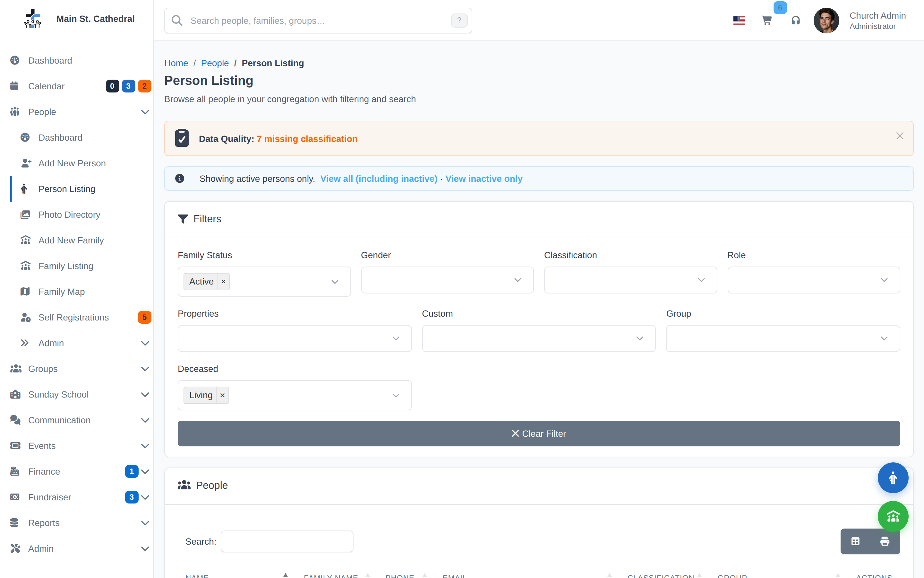
Task: Open the Gender filter dropdown
Action: (x=447, y=280)
